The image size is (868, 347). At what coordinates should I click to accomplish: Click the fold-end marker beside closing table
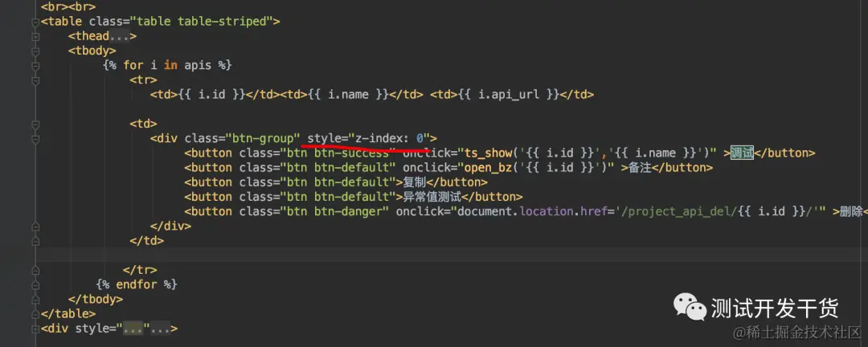[x=35, y=314]
